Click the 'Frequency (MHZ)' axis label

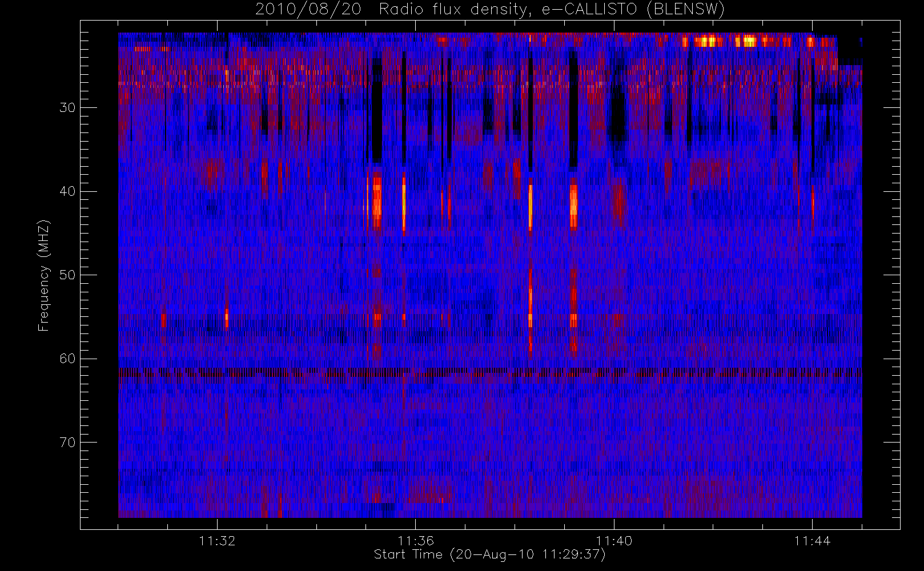point(44,275)
